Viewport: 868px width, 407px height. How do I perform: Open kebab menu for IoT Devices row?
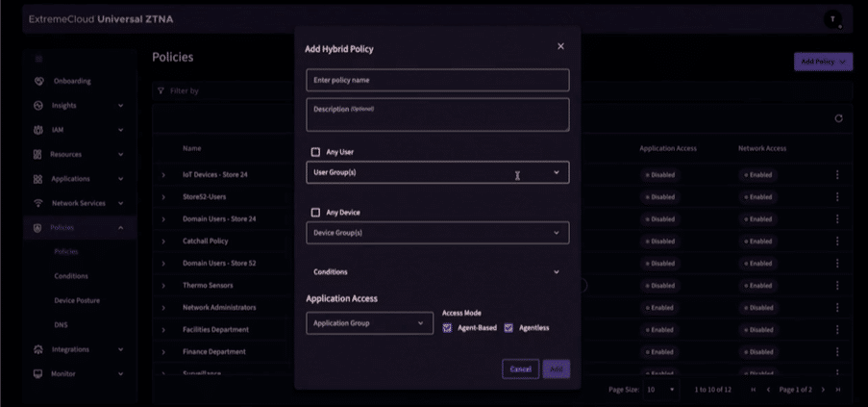pos(837,175)
